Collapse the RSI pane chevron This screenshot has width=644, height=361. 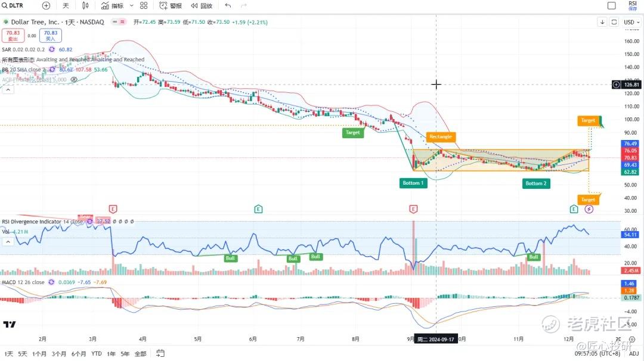8,242
